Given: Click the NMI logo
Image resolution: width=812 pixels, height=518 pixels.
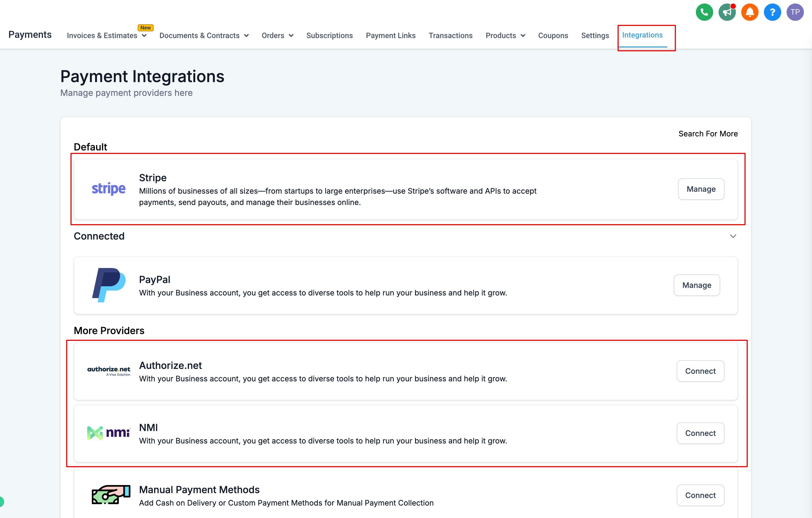Looking at the screenshot, I should coord(109,433).
